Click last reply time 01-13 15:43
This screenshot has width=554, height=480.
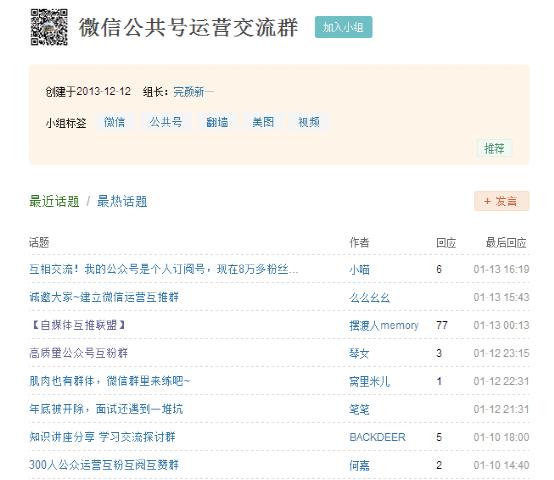501,297
